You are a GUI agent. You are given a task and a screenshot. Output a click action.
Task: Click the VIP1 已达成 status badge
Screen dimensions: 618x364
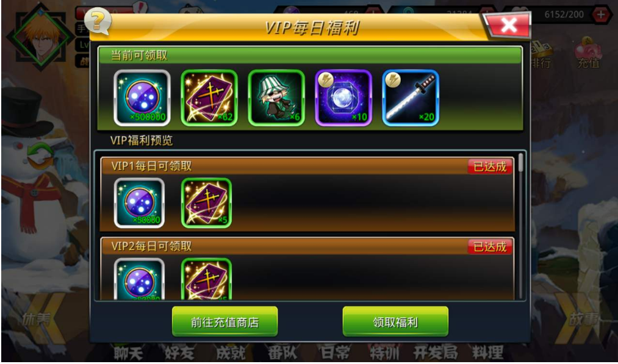tap(490, 166)
